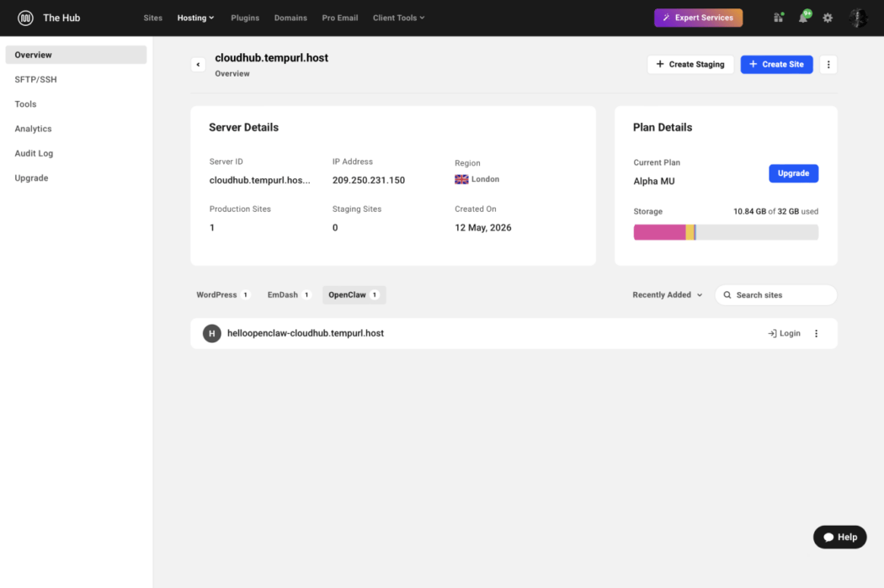Click the Staging Sites count value
Viewport: 884px width, 588px height.
pyautogui.click(x=335, y=227)
